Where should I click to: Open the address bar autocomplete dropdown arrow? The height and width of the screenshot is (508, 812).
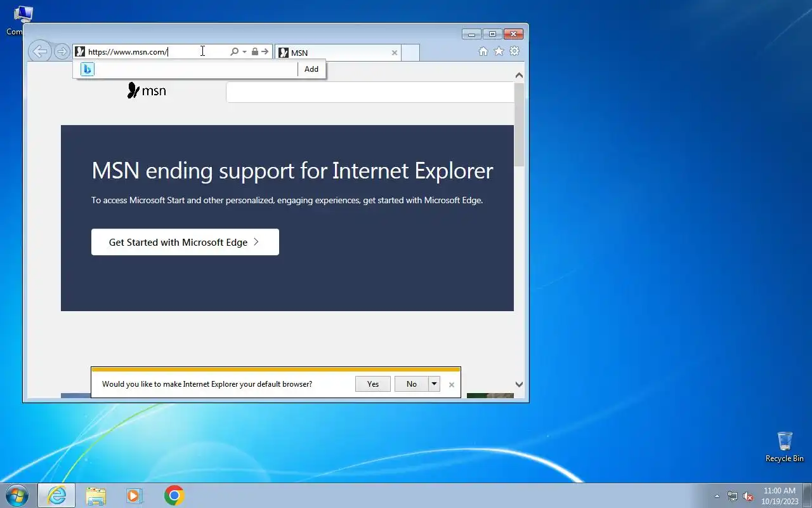tap(244, 52)
